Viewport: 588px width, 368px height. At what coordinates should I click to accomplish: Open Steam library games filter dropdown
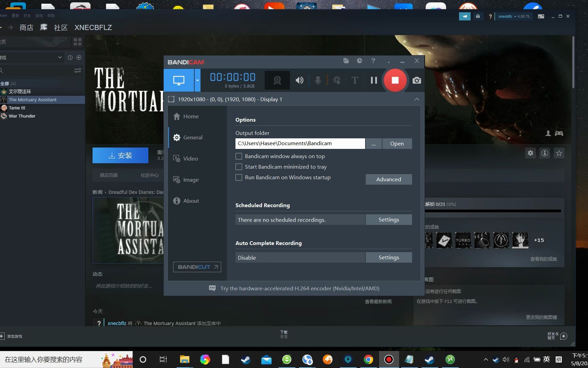32,57
